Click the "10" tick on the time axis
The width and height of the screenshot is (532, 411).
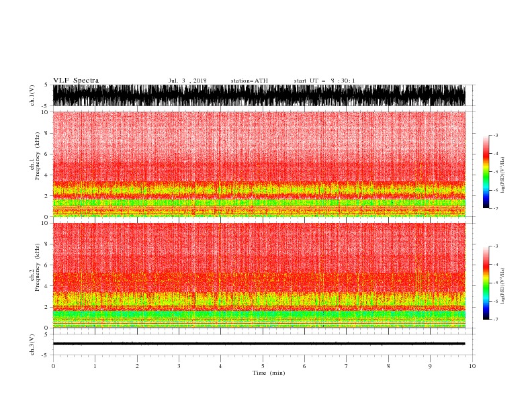(472, 366)
